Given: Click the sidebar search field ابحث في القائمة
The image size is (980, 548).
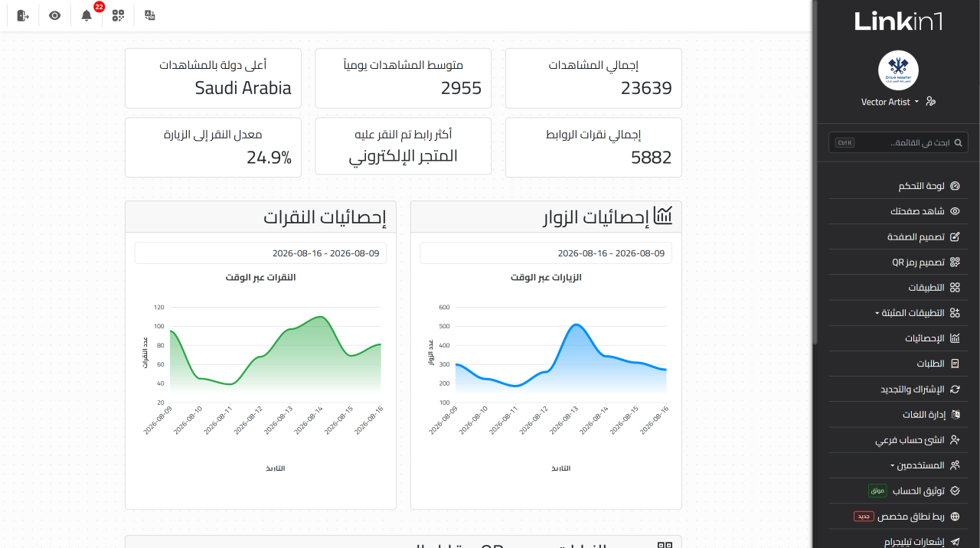Looking at the screenshot, I should pyautogui.click(x=898, y=142).
